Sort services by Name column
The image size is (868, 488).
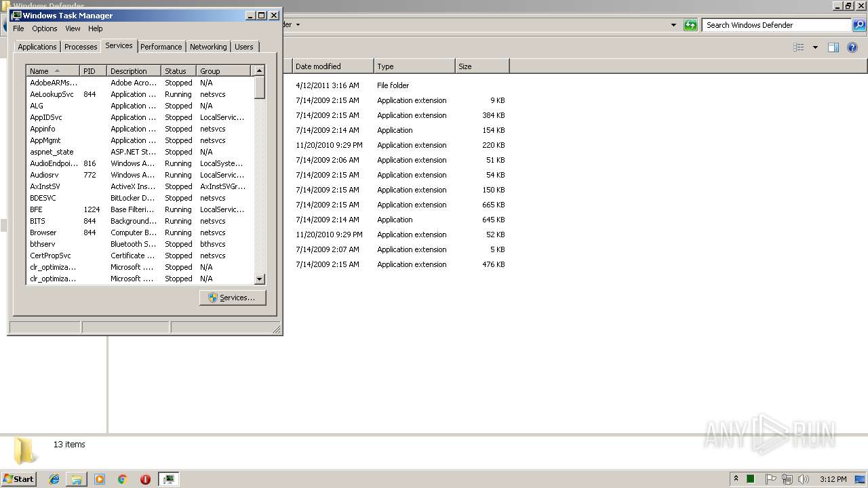click(x=53, y=71)
